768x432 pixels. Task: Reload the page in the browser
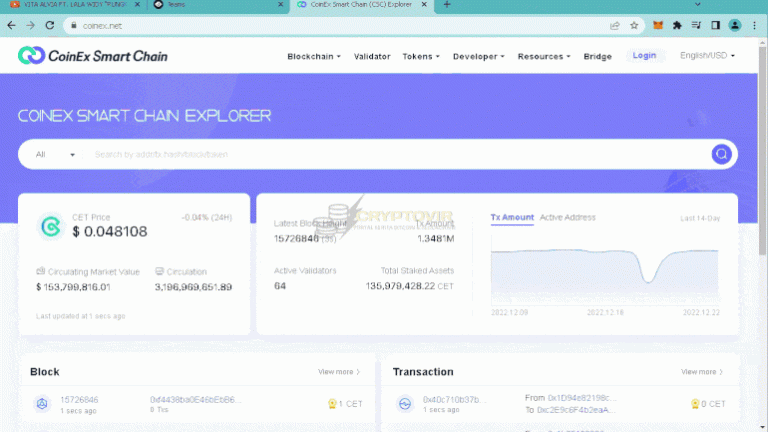(51, 25)
